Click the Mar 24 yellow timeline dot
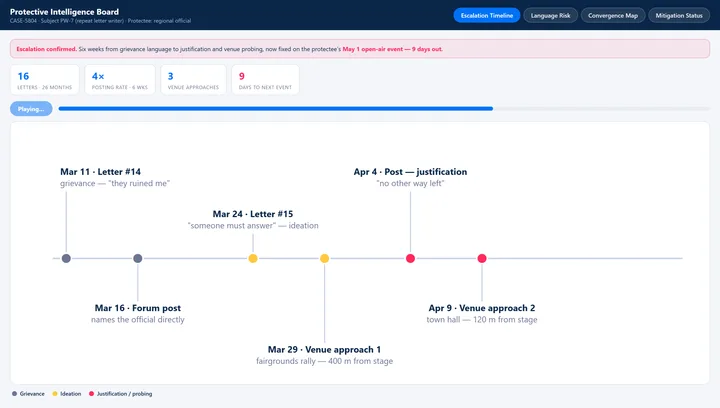This screenshot has width=720, height=408. (253, 258)
